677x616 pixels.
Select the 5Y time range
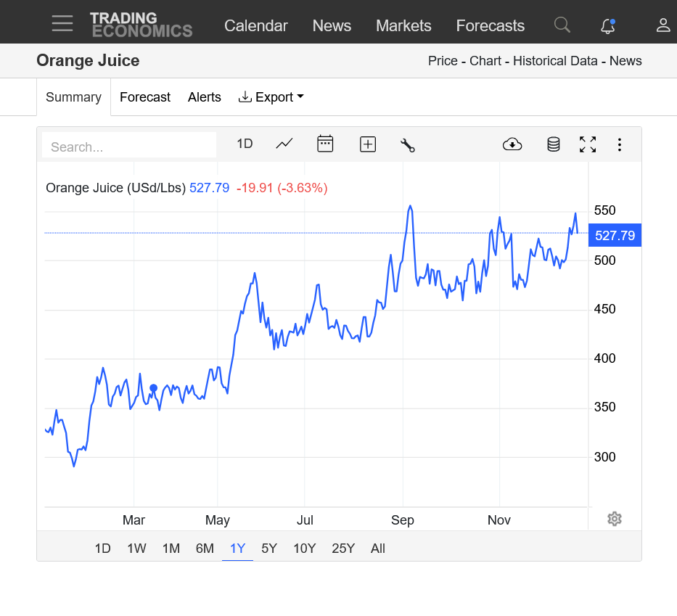coord(269,549)
